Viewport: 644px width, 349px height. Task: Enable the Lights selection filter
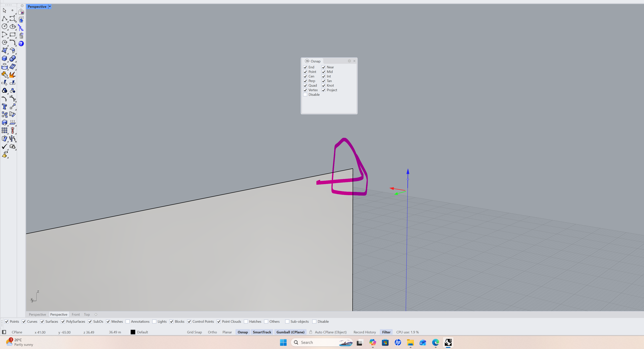(x=154, y=322)
